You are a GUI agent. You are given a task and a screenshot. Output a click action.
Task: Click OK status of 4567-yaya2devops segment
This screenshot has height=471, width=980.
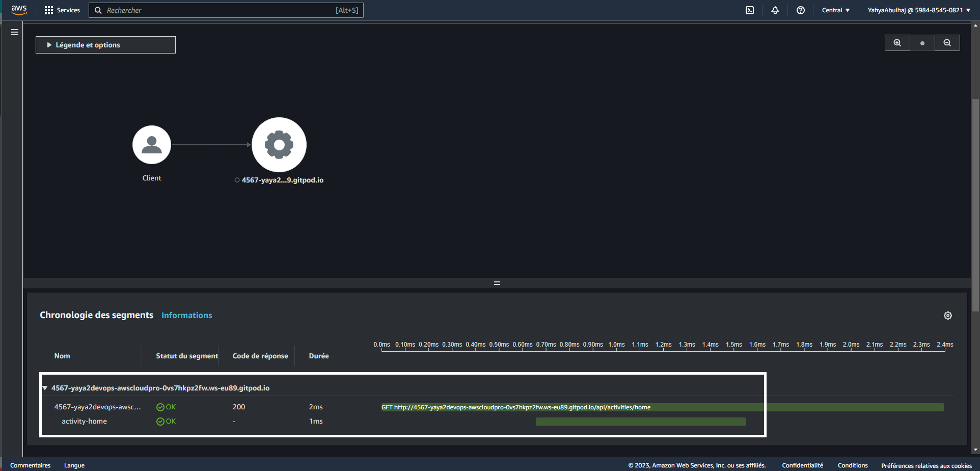coord(166,407)
